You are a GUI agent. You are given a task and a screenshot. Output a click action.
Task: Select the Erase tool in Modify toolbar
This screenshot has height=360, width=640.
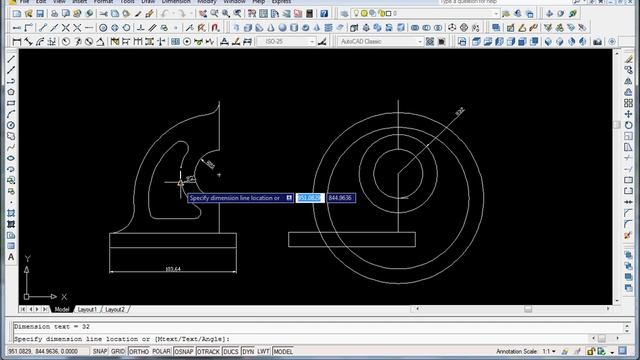629,59
